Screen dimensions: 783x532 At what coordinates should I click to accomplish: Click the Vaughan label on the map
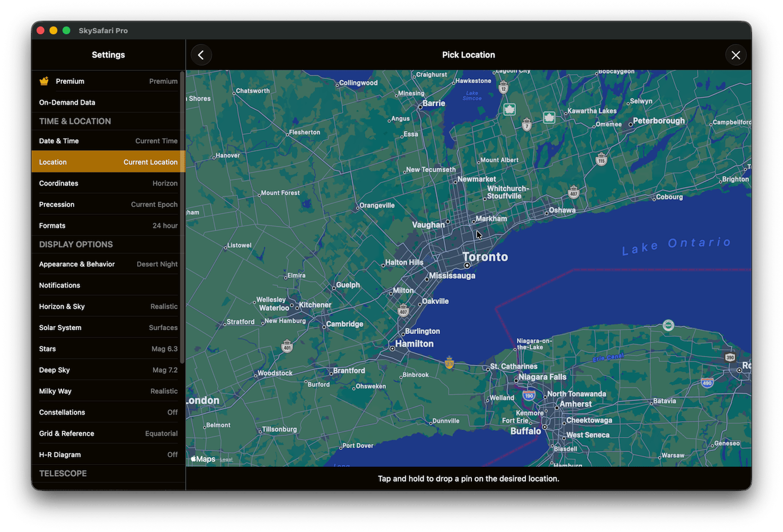click(x=429, y=225)
